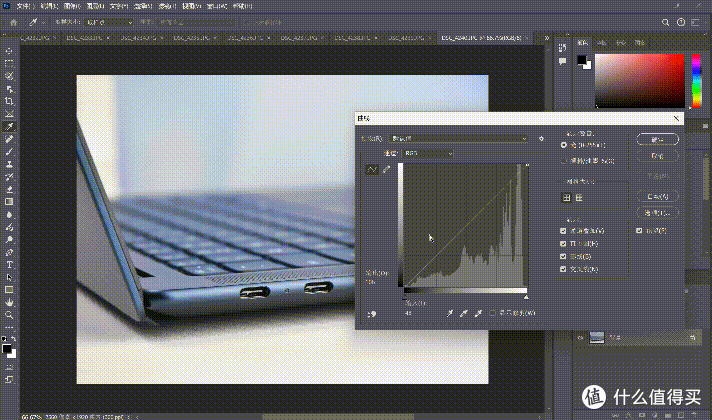Screen dimensions: 712x420
Task: Select the Frame tool
Action: (x=9, y=114)
